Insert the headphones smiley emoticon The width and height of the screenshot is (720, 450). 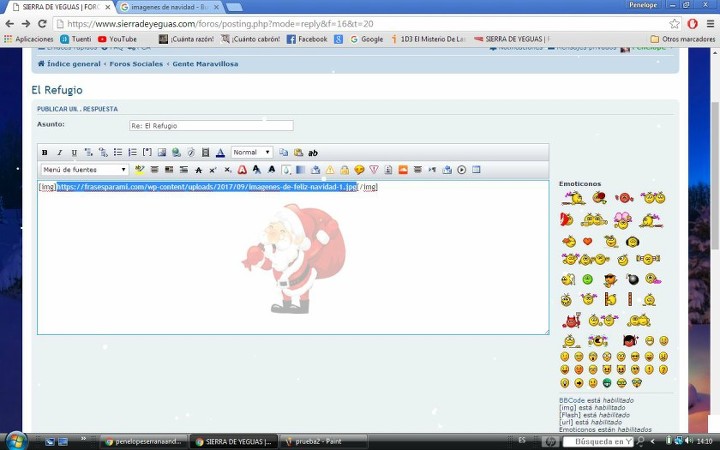point(632,241)
